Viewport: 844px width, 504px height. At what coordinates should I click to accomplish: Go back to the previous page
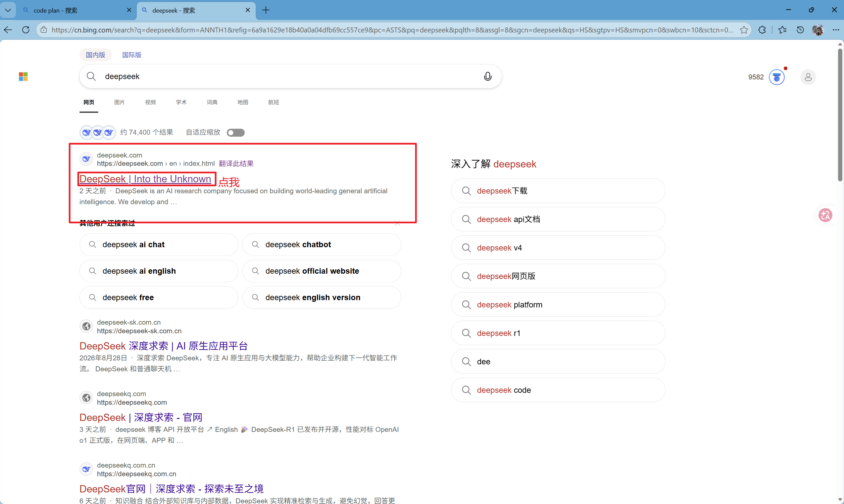(8, 30)
